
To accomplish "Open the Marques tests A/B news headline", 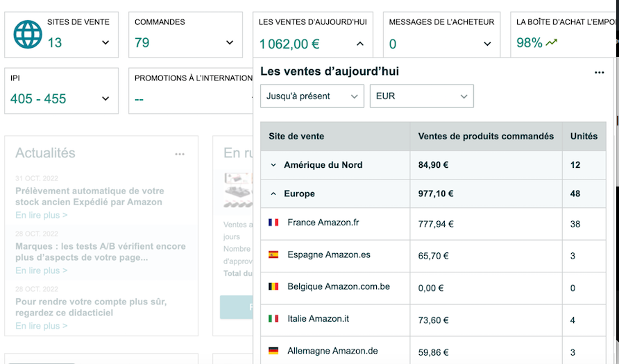I will pyautogui.click(x=100, y=252).
